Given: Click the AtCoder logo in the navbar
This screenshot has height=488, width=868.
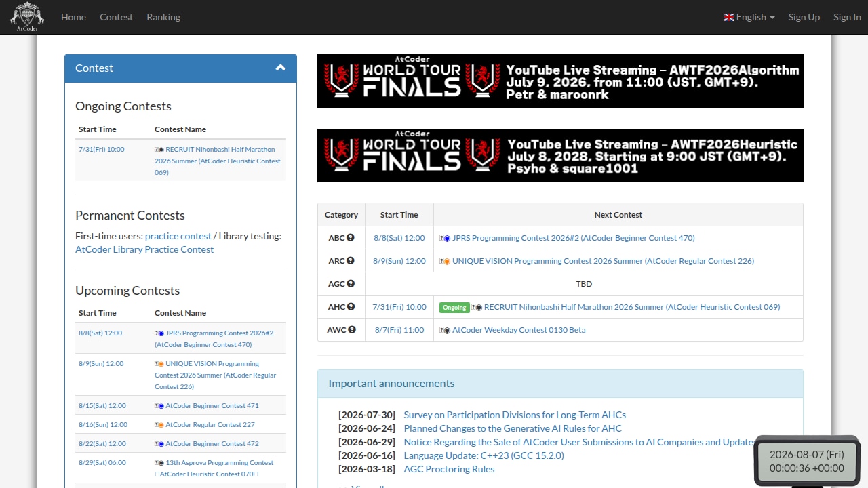Looking at the screenshot, I should [x=27, y=17].
